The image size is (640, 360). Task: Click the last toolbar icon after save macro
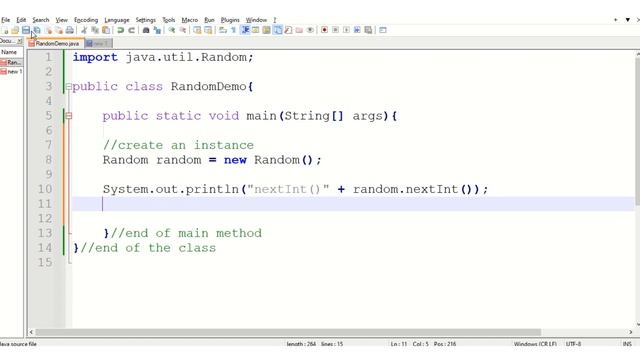click(x=383, y=30)
